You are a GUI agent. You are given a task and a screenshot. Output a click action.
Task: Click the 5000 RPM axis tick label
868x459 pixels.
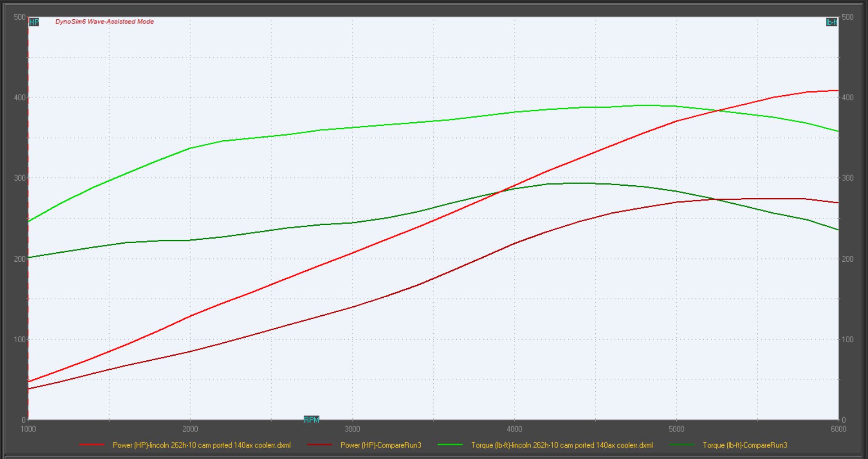point(676,429)
